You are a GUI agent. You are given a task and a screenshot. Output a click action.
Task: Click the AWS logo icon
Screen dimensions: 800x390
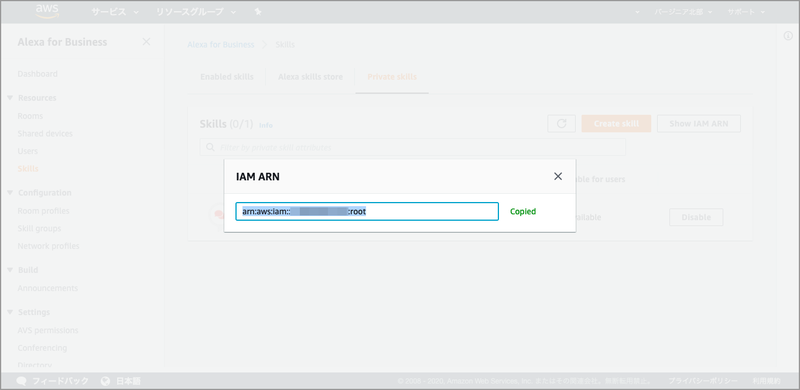tap(47, 11)
